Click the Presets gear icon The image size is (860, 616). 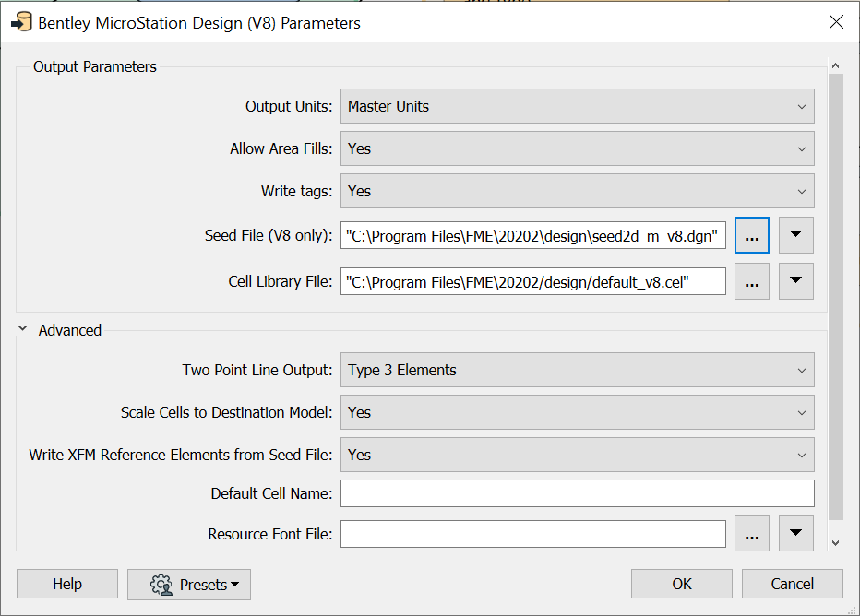161,584
